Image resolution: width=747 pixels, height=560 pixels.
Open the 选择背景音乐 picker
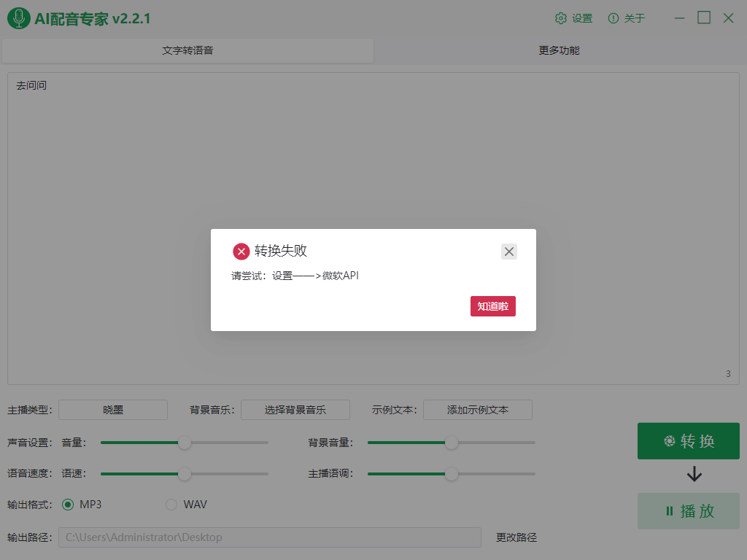coord(295,410)
